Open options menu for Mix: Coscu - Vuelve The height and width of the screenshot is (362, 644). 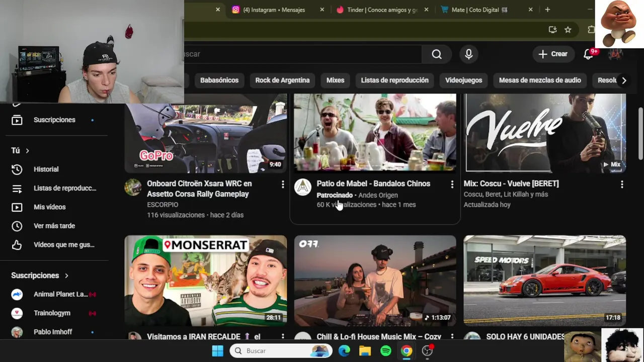coord(622,185)
